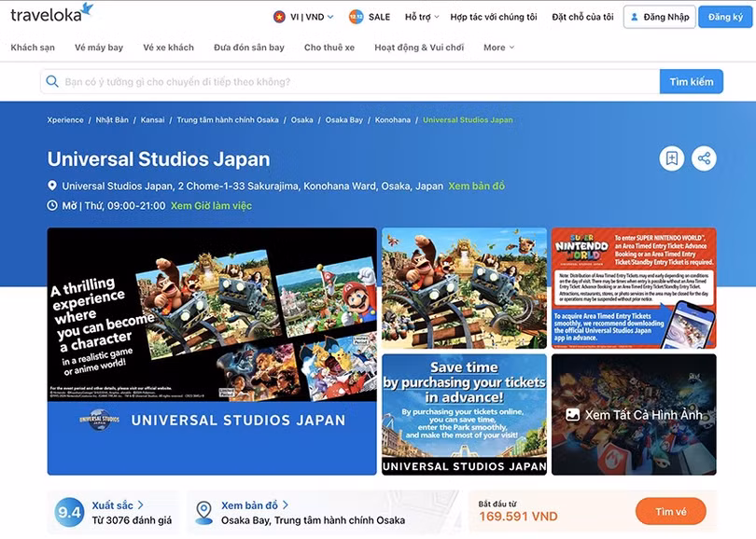Viewport: 756px width, 539px height.
Task: Expand the More menu
Action: coord(499,48)
